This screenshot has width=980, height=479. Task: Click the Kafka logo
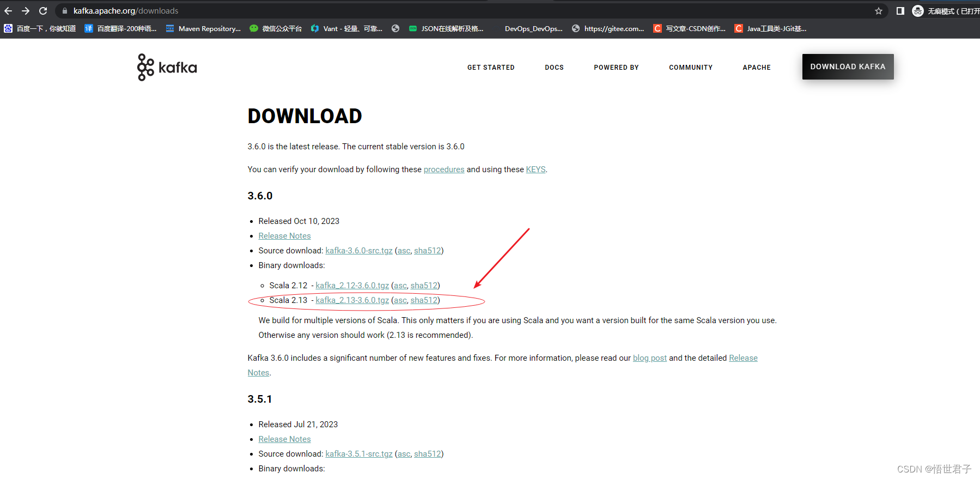click(x=167, y=67)
